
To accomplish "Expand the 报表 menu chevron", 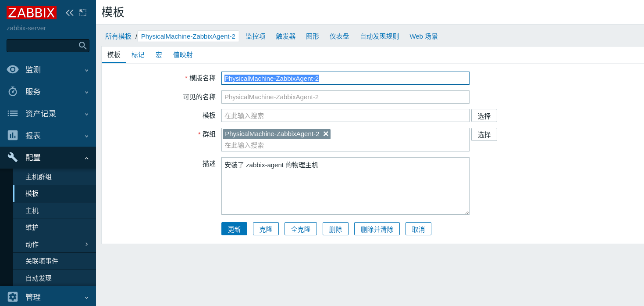I will click(86, 136).
